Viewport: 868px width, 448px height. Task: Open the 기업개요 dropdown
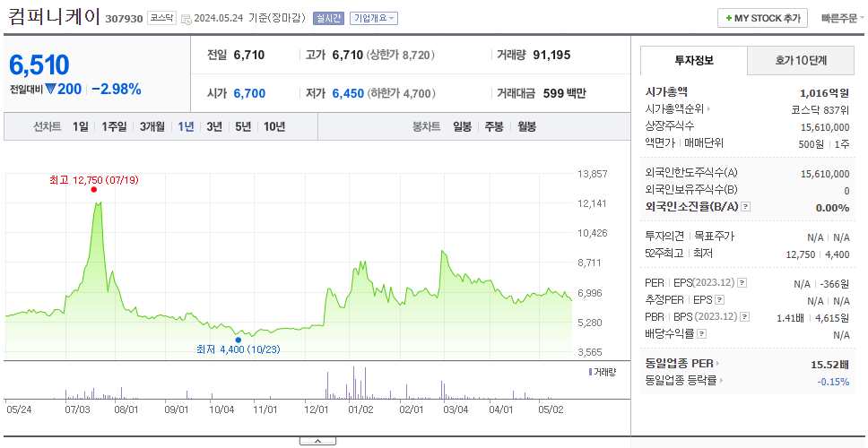tap(374, 18)
